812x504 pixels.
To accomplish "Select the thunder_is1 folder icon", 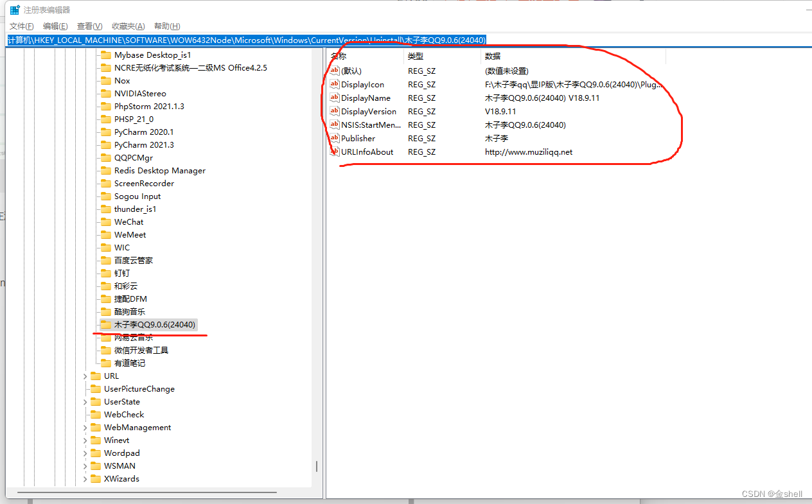I will coord(105,209).
